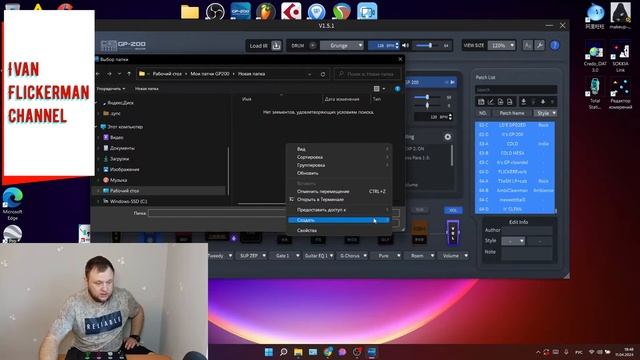Click the orange reverb pedal icon
The width and height of the screenshot is (640, 360).
(419, 229)
